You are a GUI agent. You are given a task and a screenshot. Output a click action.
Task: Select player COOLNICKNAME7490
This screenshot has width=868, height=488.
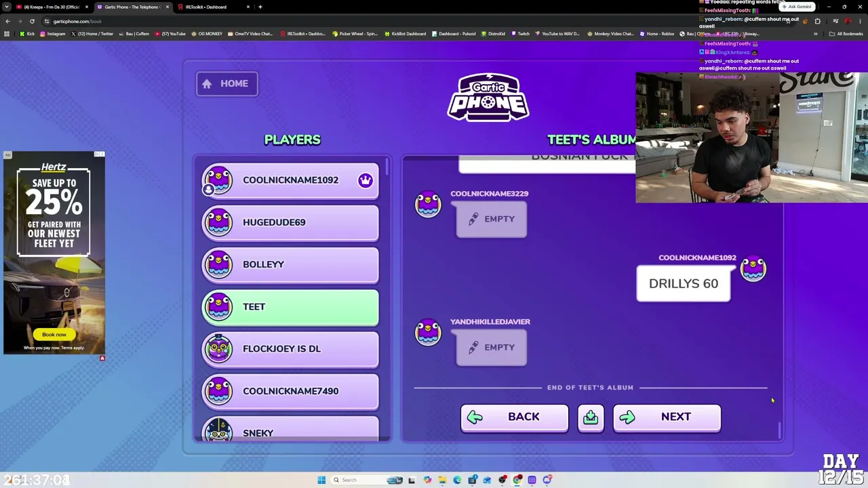pyautogui.click(x=290, y=391)
